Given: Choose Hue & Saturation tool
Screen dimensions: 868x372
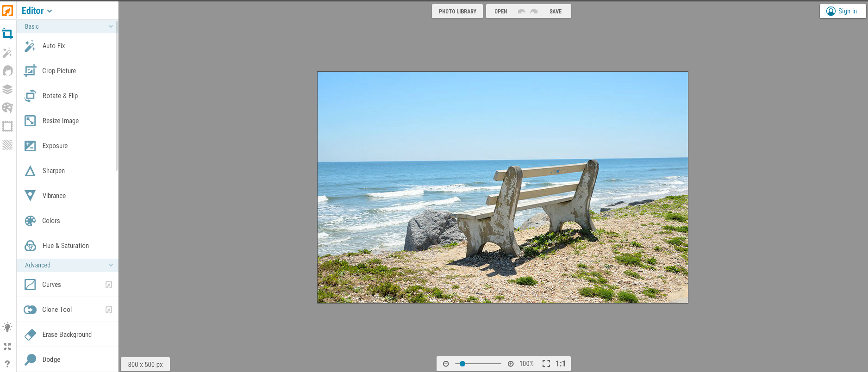Looking at the screenshot, I should 66,246.
